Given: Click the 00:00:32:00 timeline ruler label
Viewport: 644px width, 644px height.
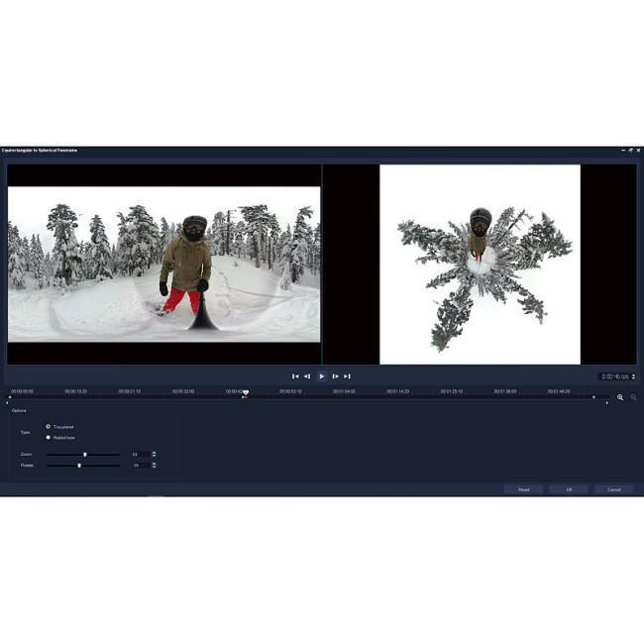Looking at the screenshot, I should point(183,391).
